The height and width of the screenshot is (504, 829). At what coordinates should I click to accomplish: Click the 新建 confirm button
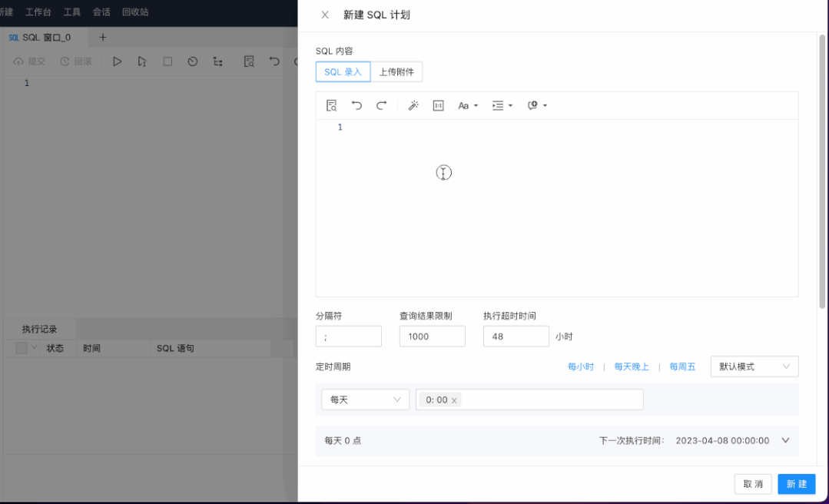[x=796, y=484]
